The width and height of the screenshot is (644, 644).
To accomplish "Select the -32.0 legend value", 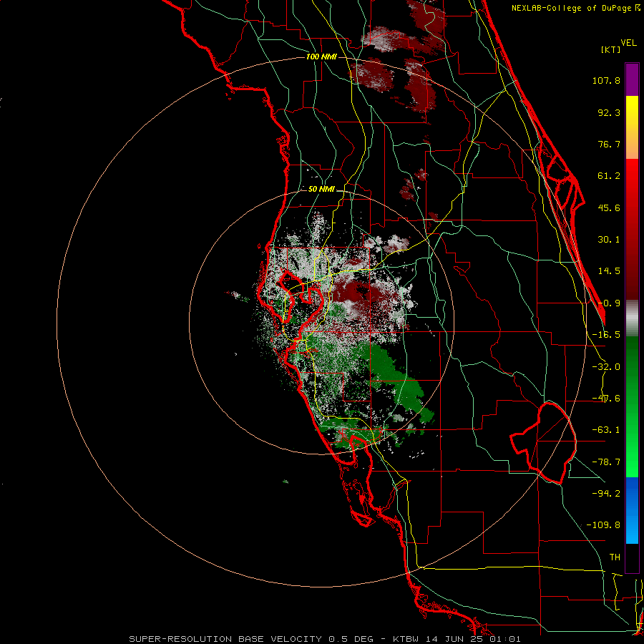I will [606, 367].
